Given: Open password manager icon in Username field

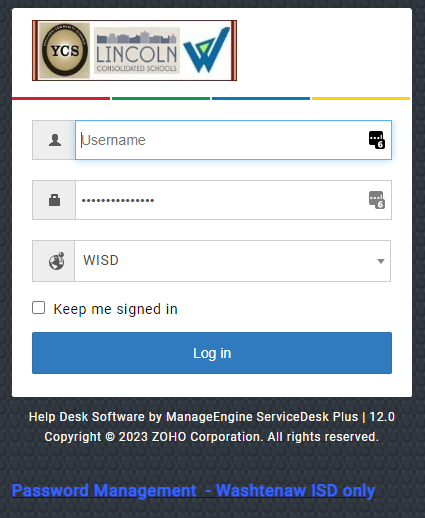Looking at the screenshot, I should coord(377,140).
